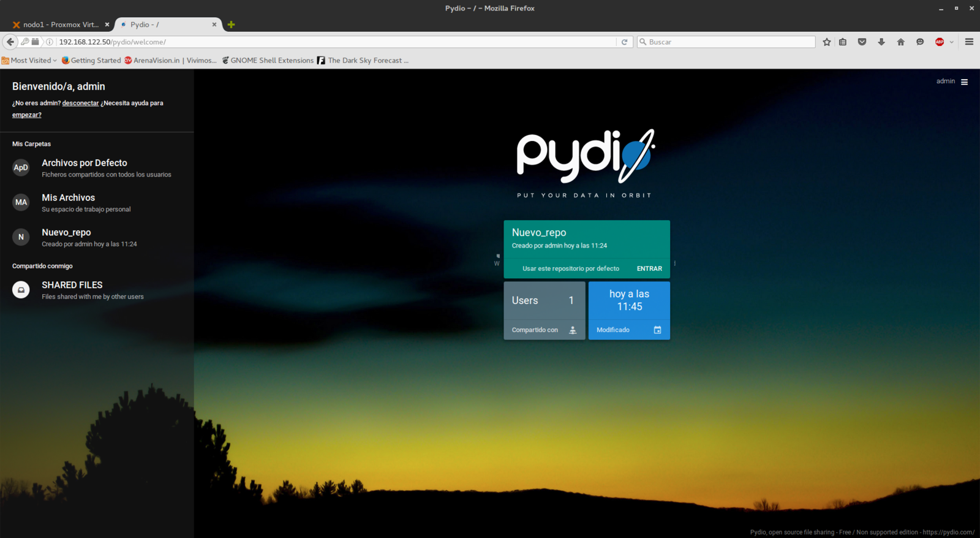
Task: Click the ApD workspace avatar icon
Action: pos(21,167)
